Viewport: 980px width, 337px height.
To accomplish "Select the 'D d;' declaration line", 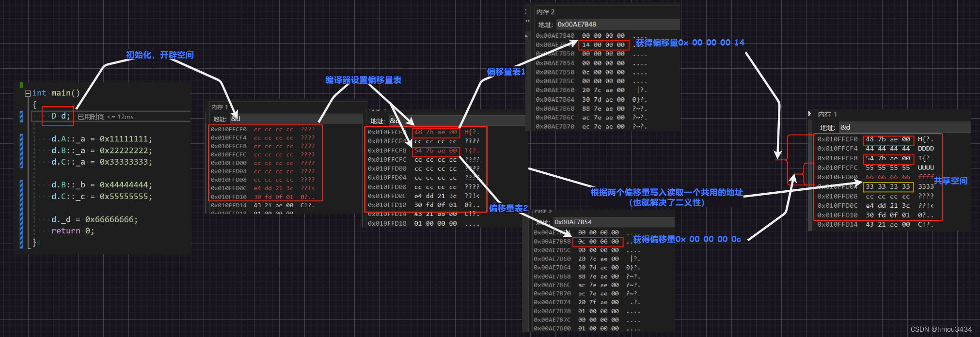I will tap(61, 116).
